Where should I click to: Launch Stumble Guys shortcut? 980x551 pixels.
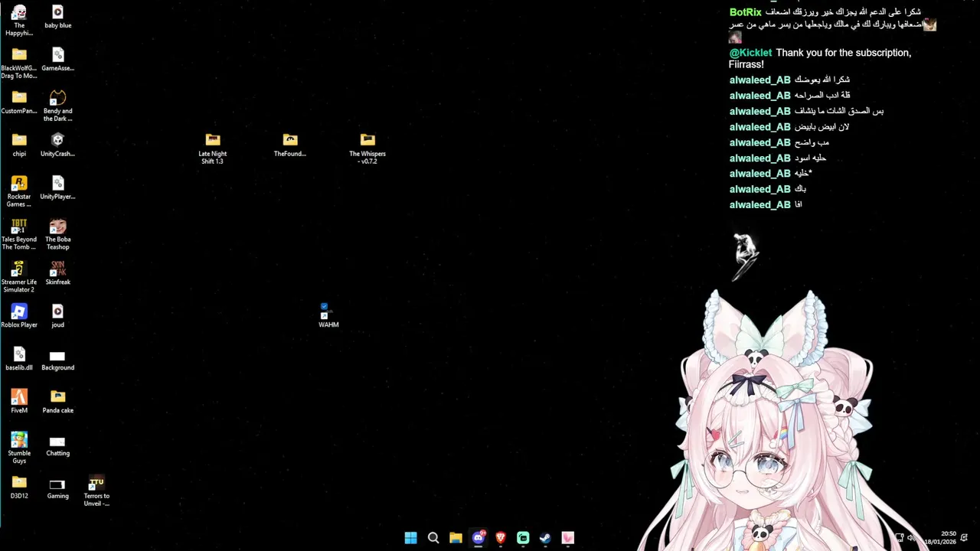(19, 449)
